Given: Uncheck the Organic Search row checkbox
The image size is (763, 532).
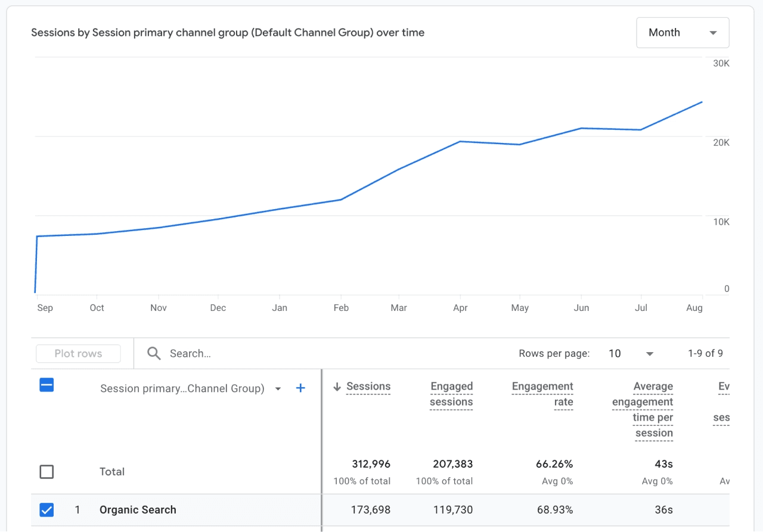Looking at the screenshot, I should point(46,510).
